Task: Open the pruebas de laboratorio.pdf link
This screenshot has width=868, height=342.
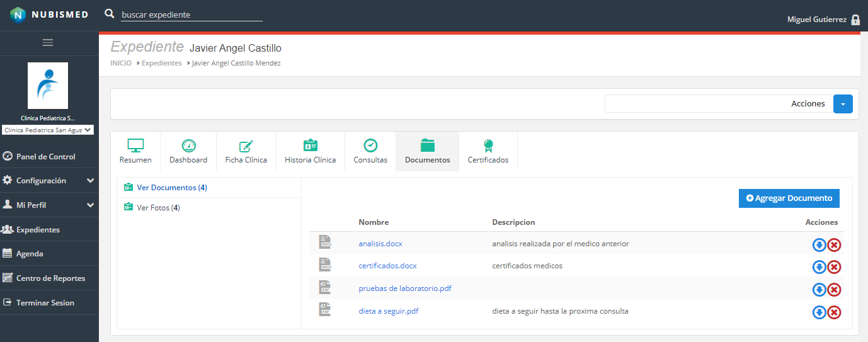Action: [405, 288]
